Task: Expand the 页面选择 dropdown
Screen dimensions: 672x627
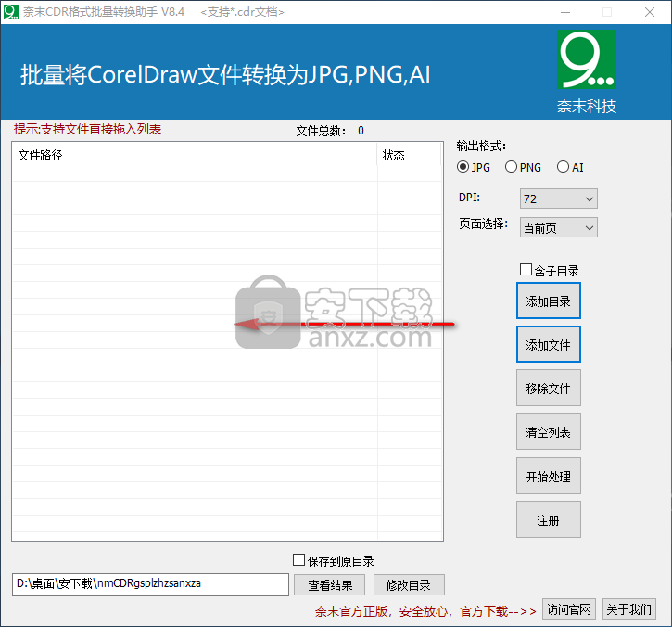Action: pyautogui.click(x=558, y=227)
